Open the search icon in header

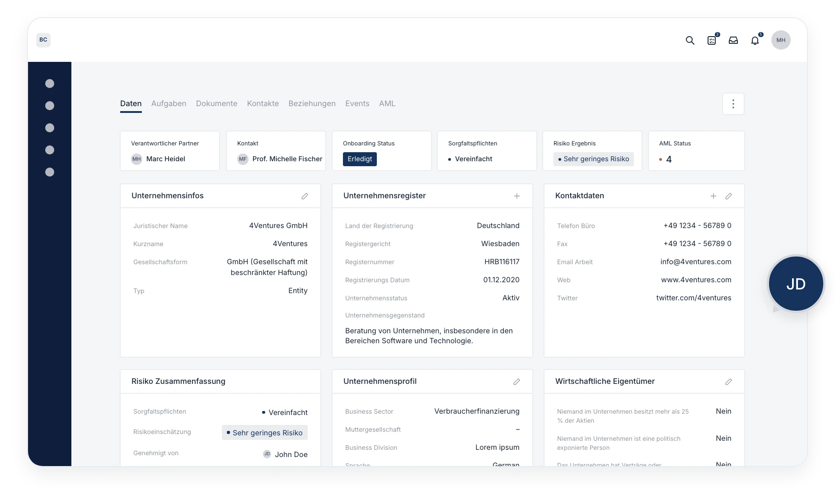690,40
